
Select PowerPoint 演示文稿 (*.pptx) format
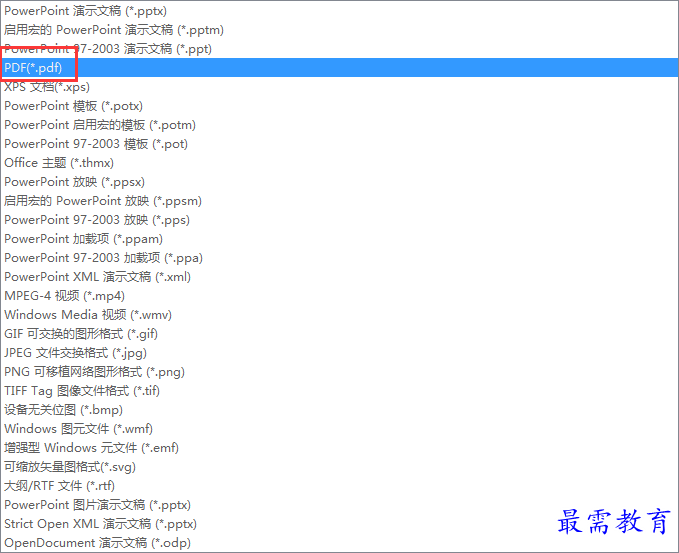tap(339, 11)
